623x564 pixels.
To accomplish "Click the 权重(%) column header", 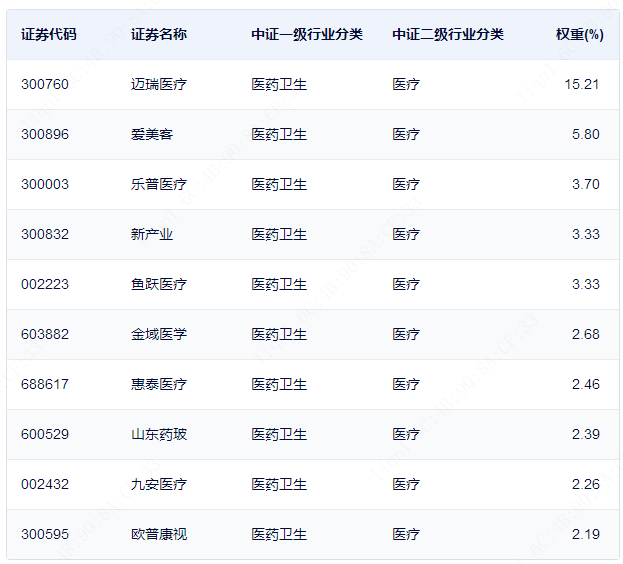I will [580, 35].
